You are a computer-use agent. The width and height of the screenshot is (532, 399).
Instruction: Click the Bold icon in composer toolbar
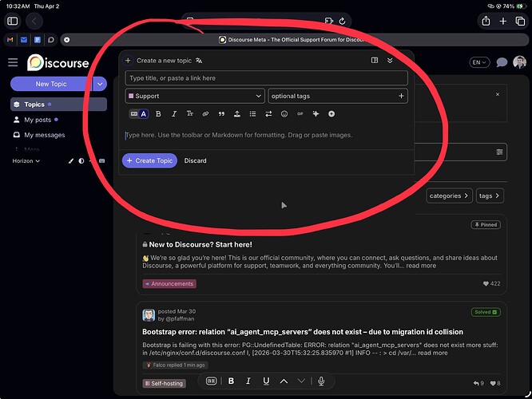point(158,114)
